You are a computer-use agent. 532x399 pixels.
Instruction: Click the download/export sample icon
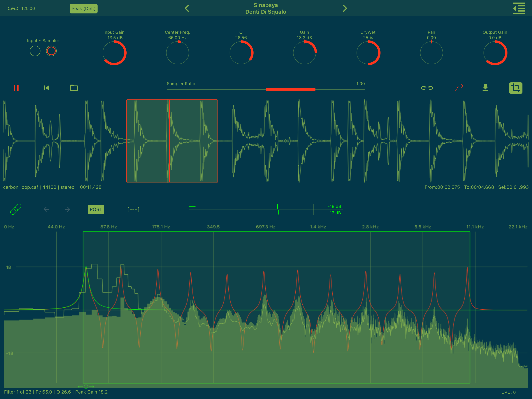click(485, 88)
